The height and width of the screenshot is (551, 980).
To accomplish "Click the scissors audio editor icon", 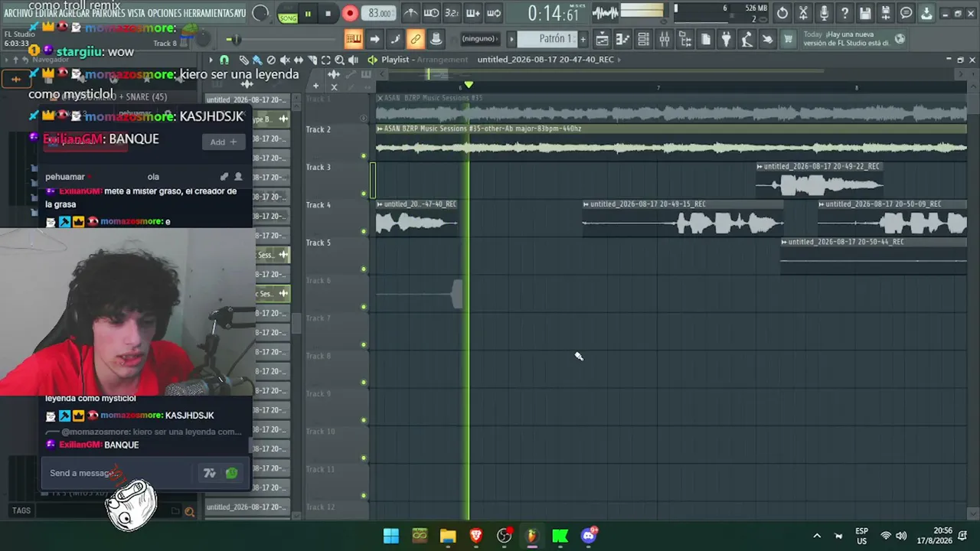I will (803, 13).
